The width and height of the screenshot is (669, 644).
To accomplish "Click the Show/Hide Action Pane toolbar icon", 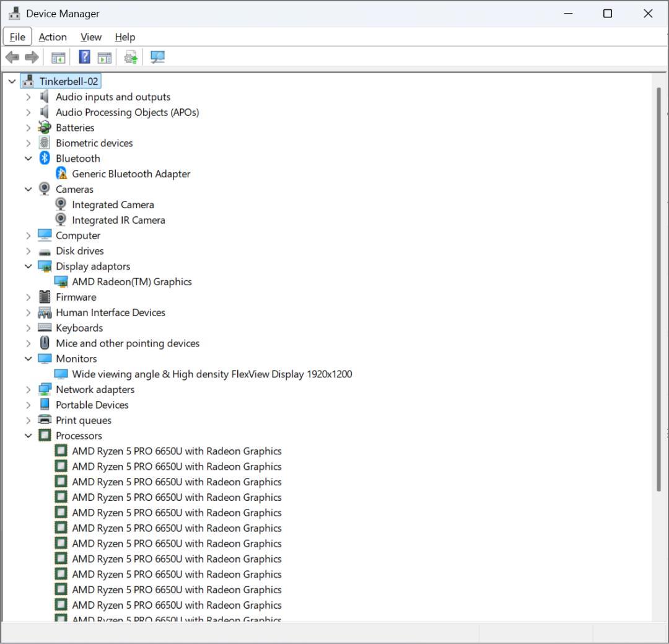I will (x=105, y=57).
